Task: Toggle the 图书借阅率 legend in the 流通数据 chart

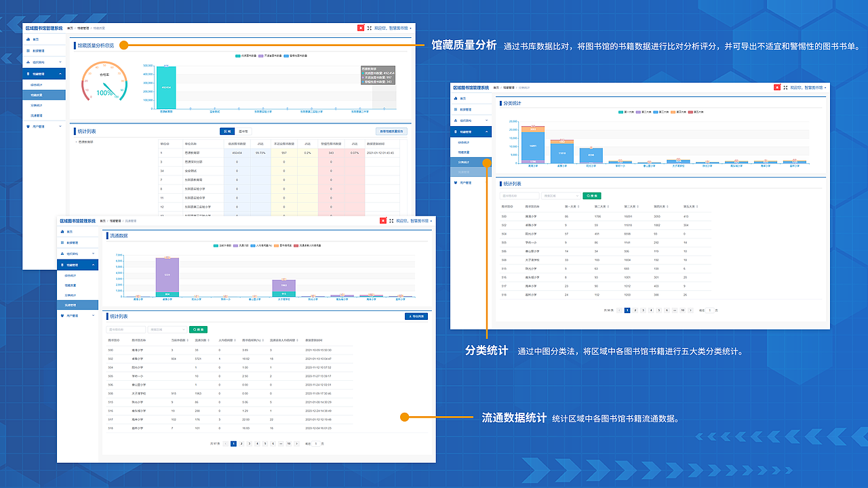Action: click(283, 245)
